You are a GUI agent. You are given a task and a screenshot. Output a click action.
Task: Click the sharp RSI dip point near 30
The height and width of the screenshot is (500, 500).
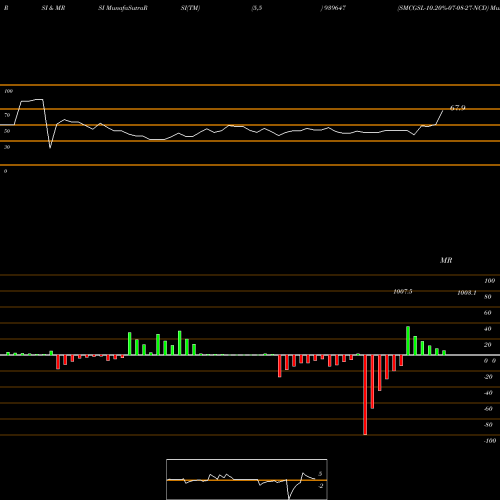pos(50,147)
